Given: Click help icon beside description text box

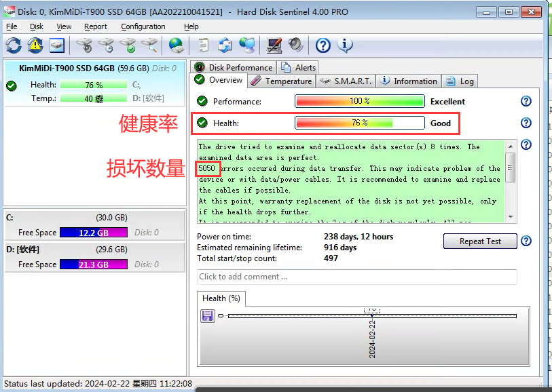Looking at the screenshot, I should (526, 144).
